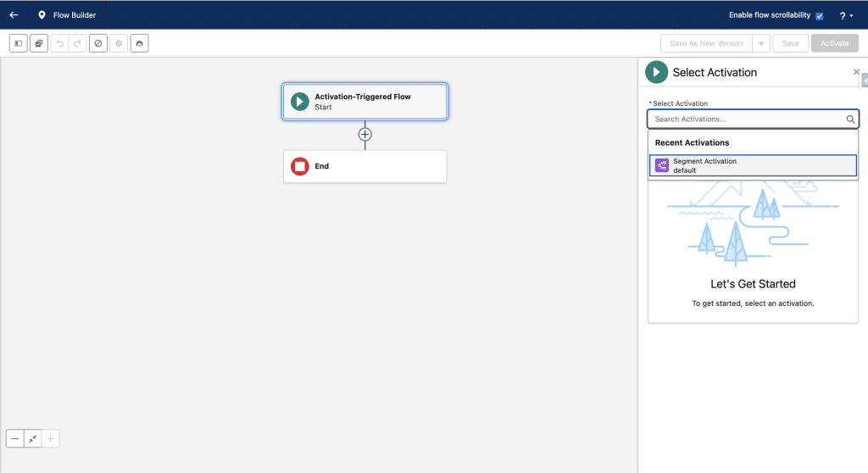Click the Search Activations input field
The width and height of the screenshot is (868, 473).
coord(746,120)
